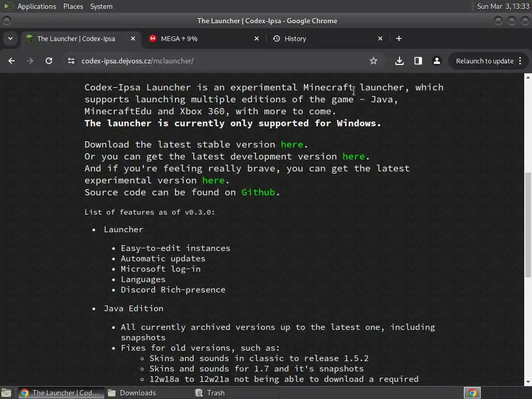Image resolution: width=532 pixels, height=399 pixels.
Task: Open Chrome downloads tray
Action: click(x=400, y=61)
